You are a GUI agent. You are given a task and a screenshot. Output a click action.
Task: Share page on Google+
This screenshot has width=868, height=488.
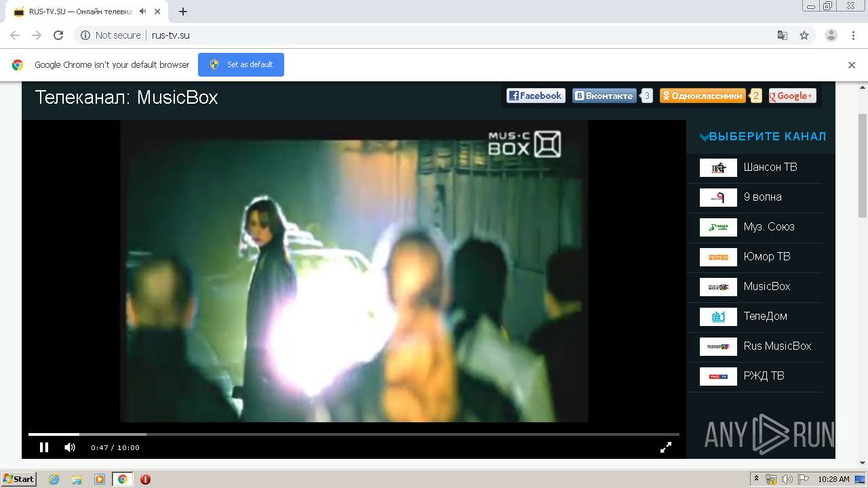[792, 96]
